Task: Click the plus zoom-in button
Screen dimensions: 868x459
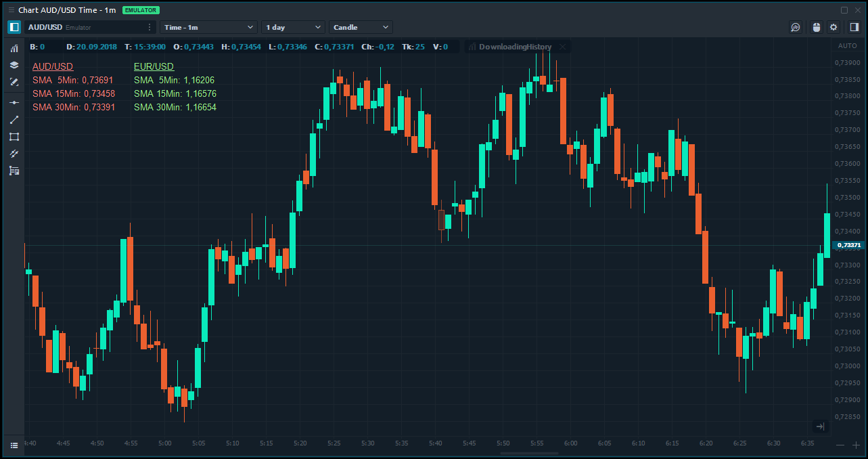Action: [856, 445]
